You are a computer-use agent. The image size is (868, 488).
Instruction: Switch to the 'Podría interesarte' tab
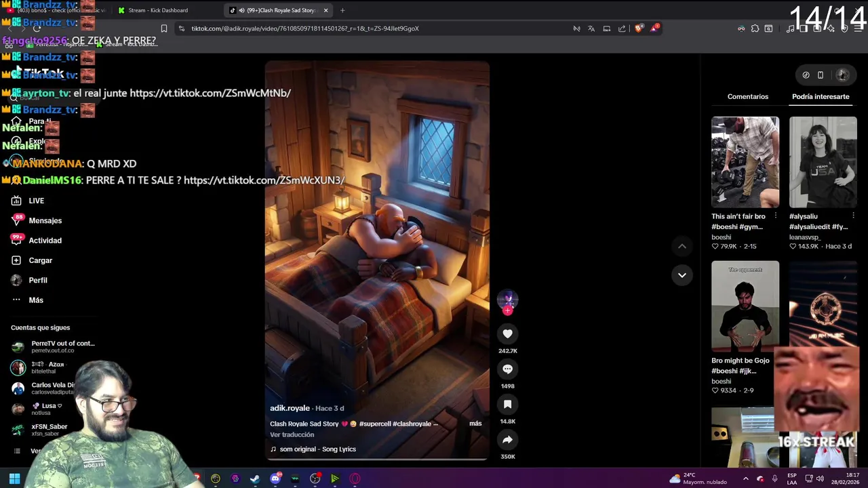click(x=821, y=96)
